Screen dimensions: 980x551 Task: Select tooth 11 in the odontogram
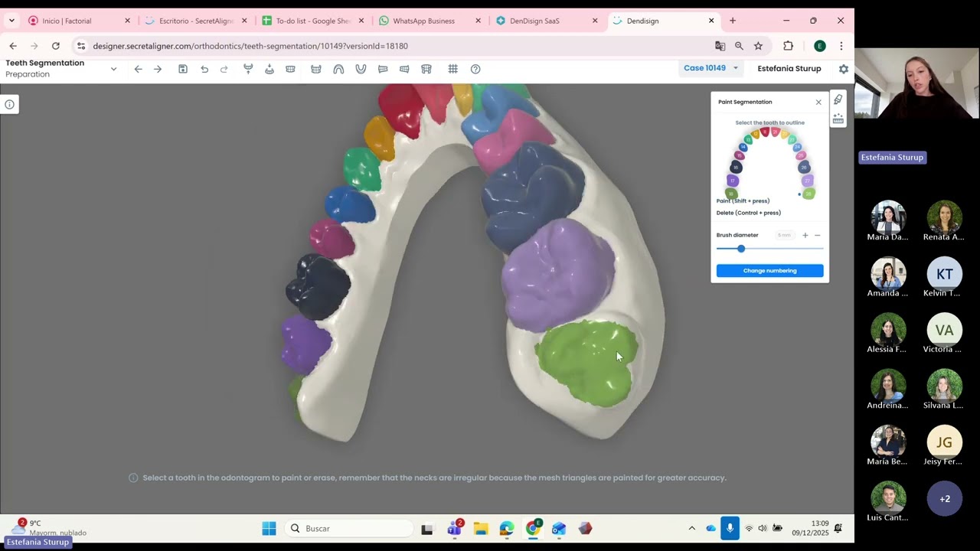765,132
